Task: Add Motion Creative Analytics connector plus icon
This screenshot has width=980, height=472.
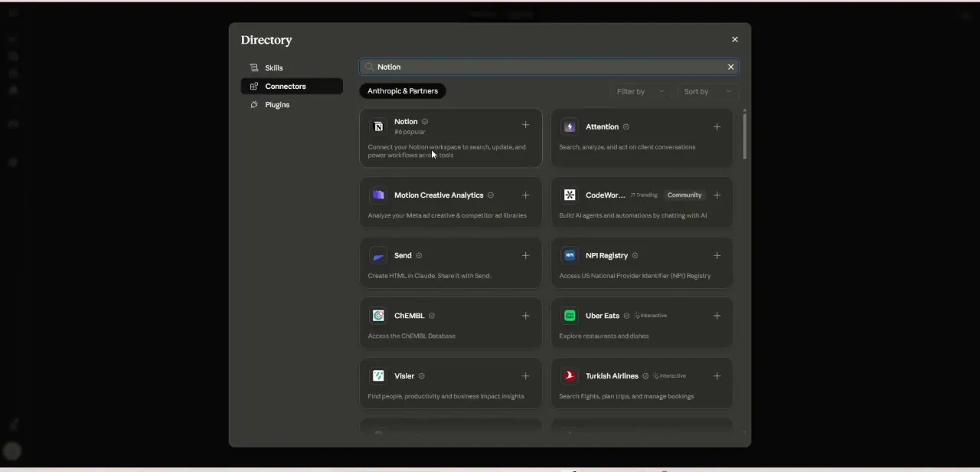Action: [525, 195]
